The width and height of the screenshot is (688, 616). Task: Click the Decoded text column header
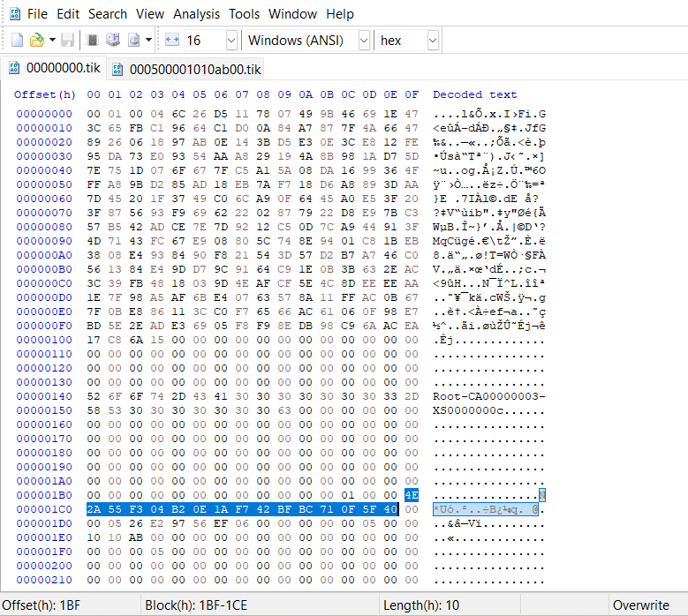(x=475, y=94)
